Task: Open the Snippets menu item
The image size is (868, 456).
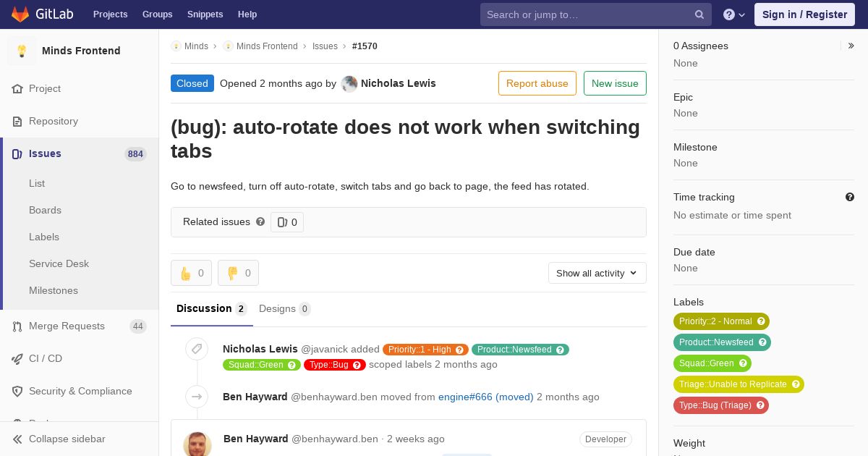Action: click(205, 14)
